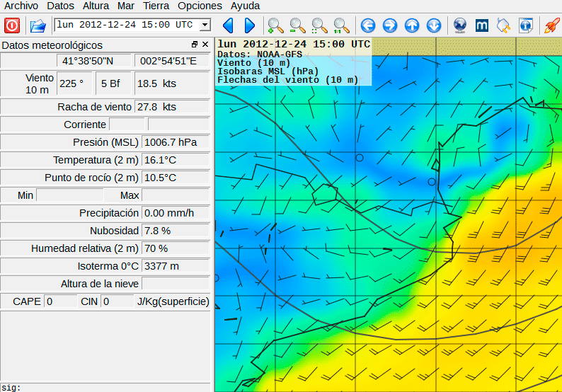The width and height of the screenshot is (562, 392).
Task: Reset zoom to 1:1 scale
Action: pos(341,25)
